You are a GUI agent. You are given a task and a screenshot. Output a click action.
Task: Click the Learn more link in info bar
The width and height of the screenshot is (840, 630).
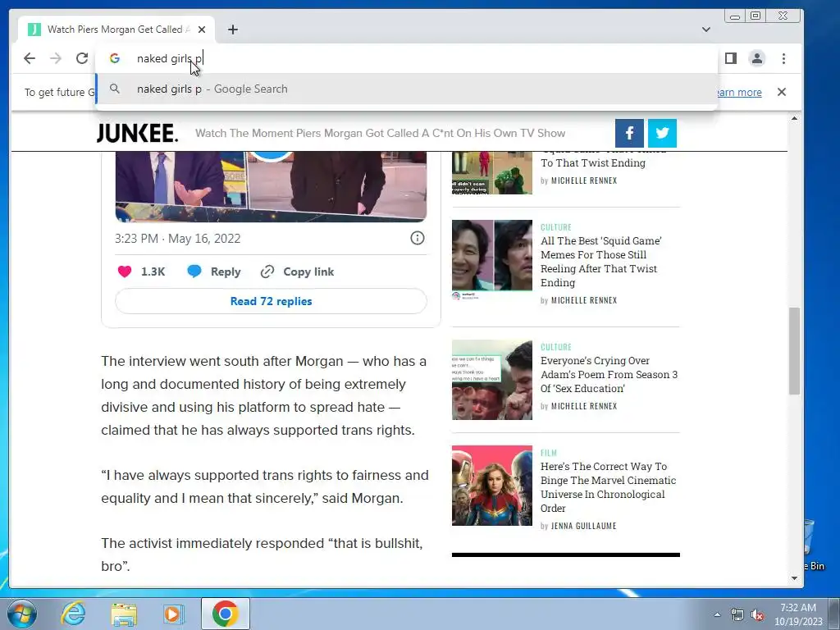[739, 92]
